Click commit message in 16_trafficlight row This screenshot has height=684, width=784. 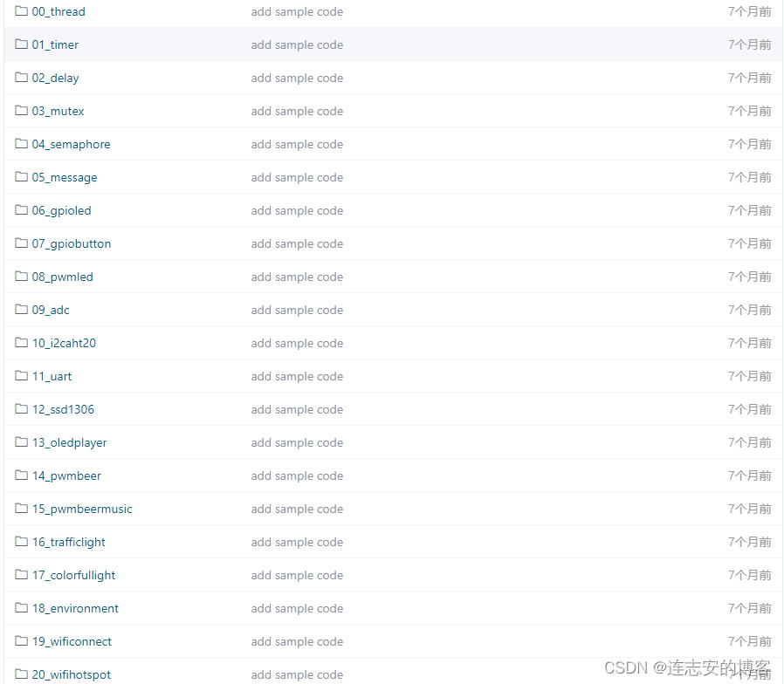tap(297, 542)
